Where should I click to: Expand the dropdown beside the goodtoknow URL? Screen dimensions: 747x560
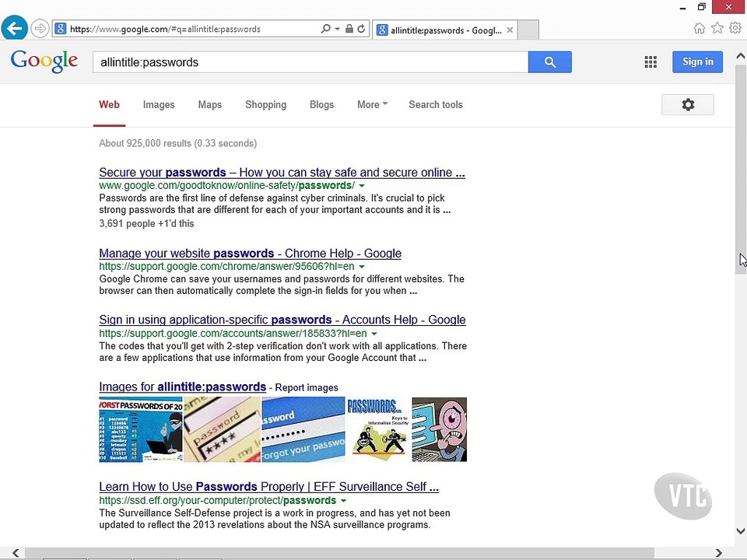(x=362, y=186)
